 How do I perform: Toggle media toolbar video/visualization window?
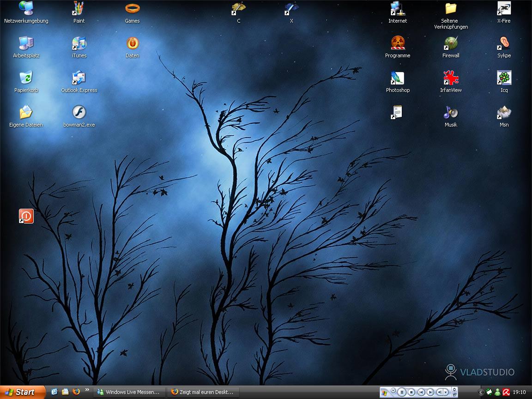click(454, 389)
